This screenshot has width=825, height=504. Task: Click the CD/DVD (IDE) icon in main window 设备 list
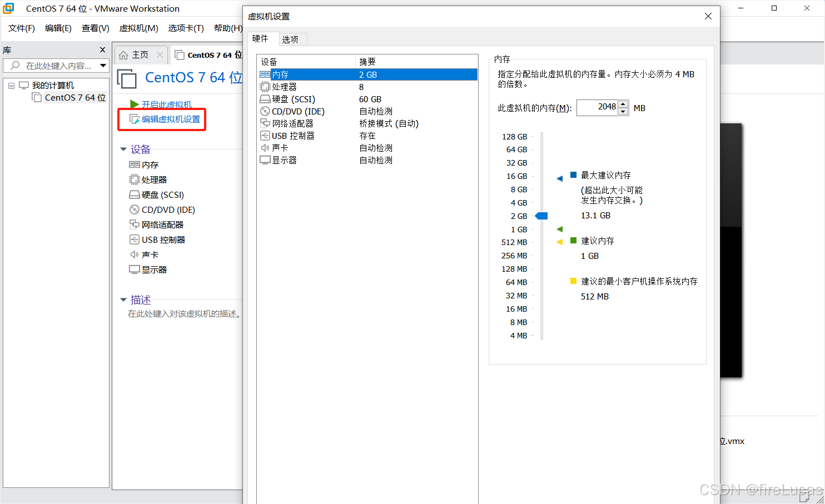[x=134, y=209]
